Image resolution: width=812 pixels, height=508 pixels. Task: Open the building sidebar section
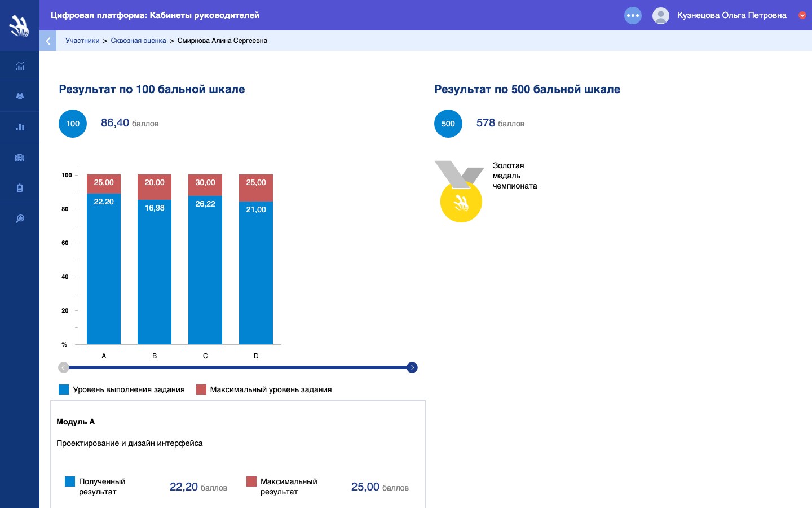point(20,157)
